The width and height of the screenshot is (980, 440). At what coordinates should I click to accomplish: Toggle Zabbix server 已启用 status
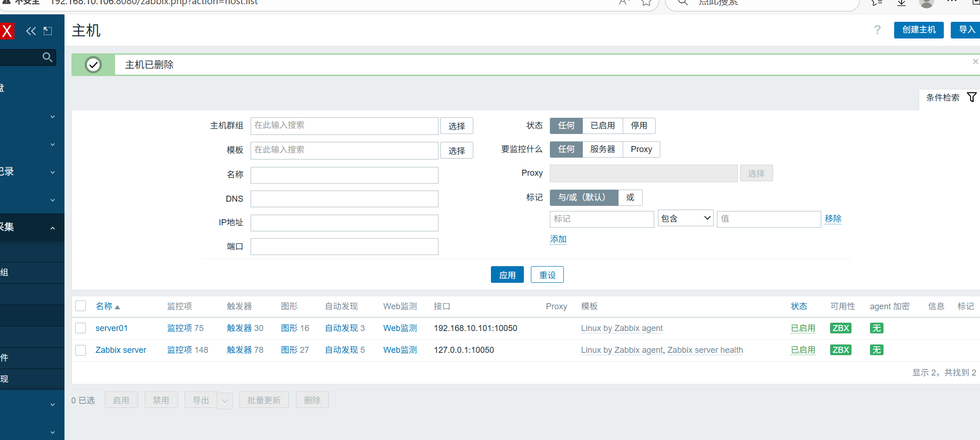point(803,350)
